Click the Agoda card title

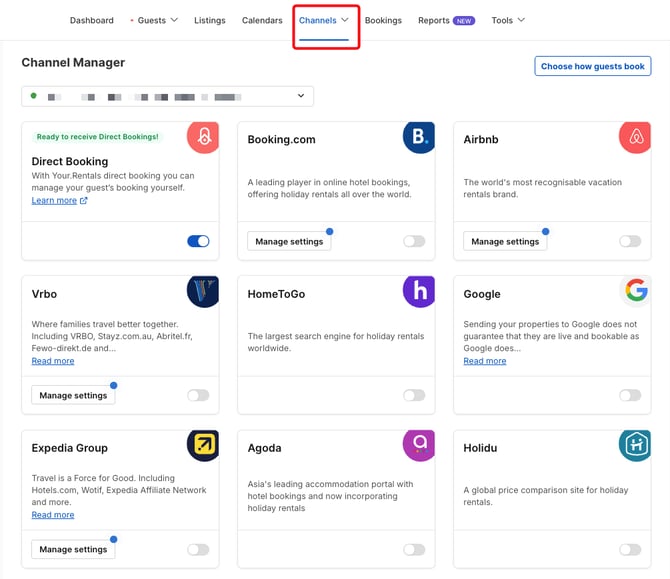(264, 448)
